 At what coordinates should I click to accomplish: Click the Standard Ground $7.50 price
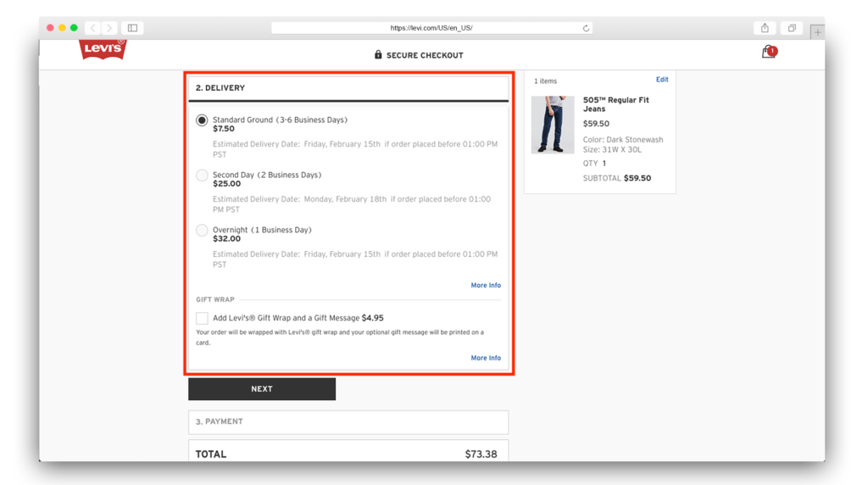(224, 129)
